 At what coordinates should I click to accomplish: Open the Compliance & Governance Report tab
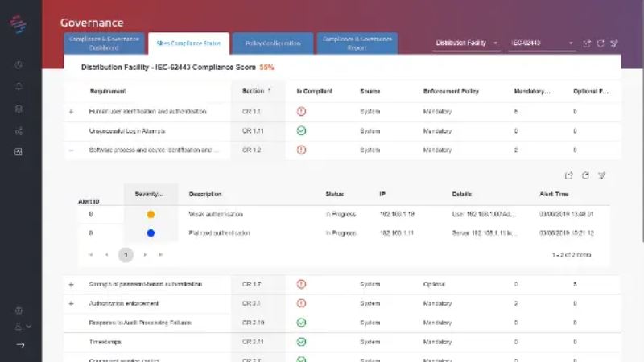pyautogui.click(x=357, y=43)
